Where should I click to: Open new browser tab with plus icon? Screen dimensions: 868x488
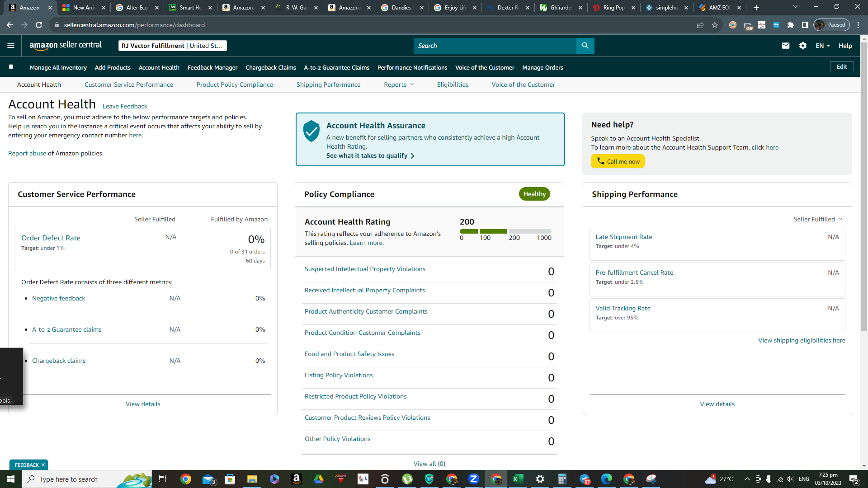756,8
